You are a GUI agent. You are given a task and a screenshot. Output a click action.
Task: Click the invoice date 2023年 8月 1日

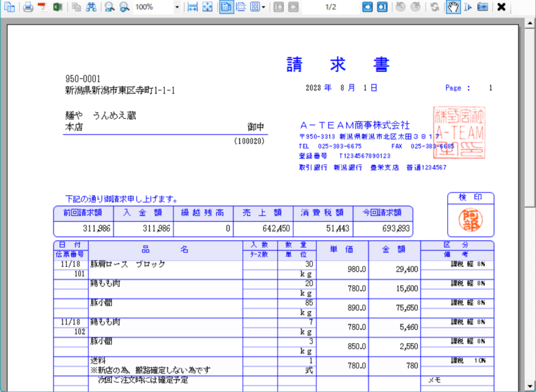pos(341,88)
